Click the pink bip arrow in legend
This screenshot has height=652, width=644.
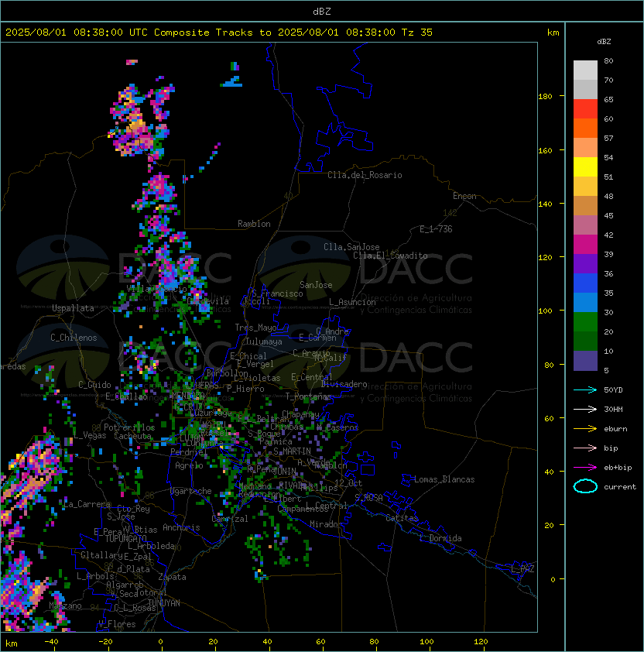coord(585,448)
